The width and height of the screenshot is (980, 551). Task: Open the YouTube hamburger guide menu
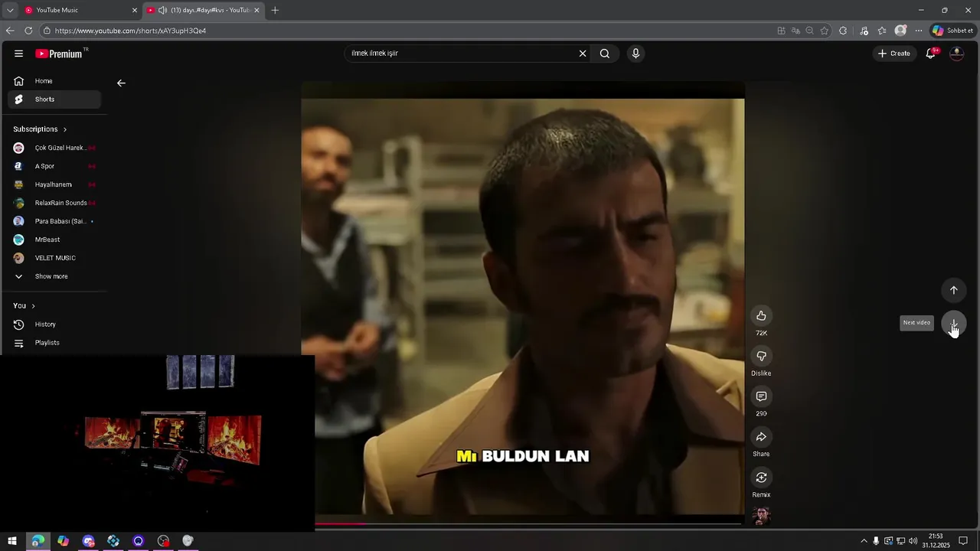tap(18, 54)
